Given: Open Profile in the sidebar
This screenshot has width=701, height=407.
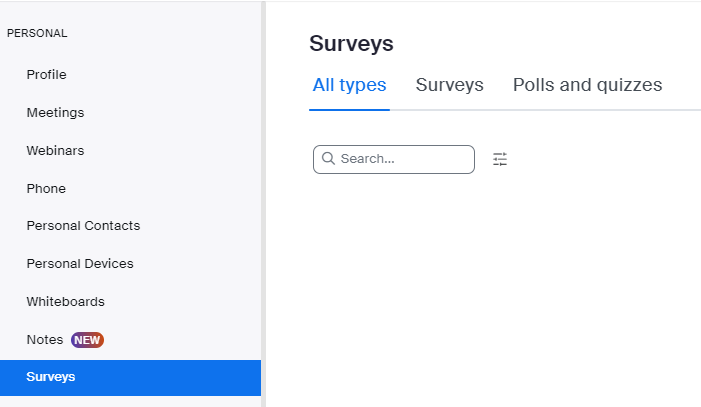Looking at the screenshot, I should 47,75.
